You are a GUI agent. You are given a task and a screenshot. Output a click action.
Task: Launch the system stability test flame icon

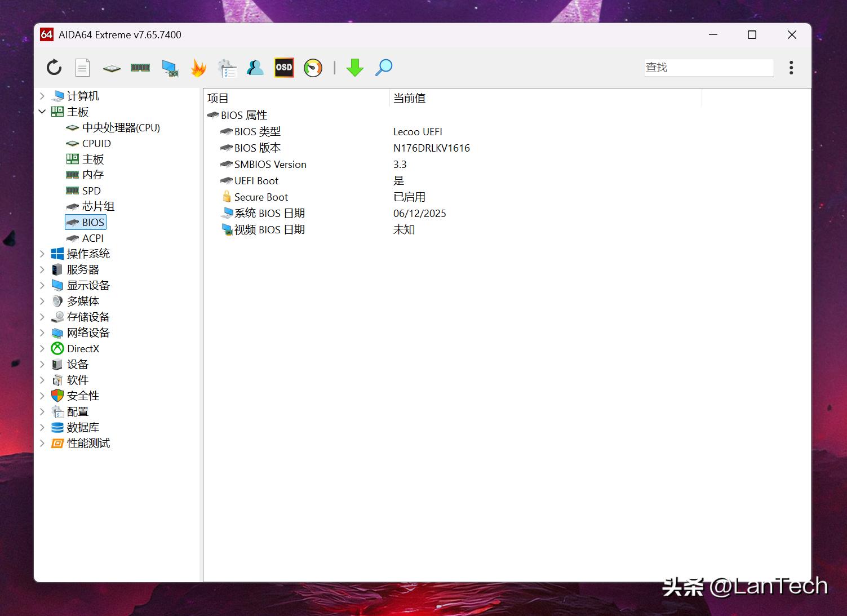coord(198,68)
